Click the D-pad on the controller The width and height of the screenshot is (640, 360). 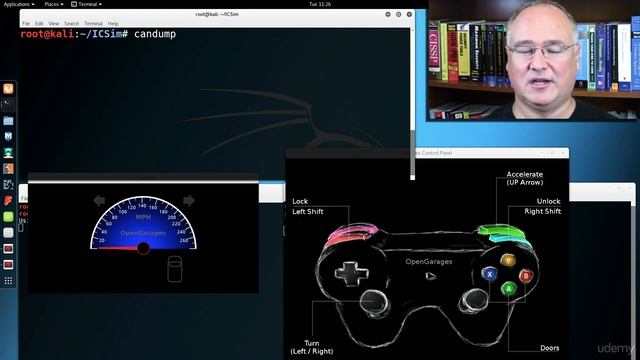click(x=351, y=273)
